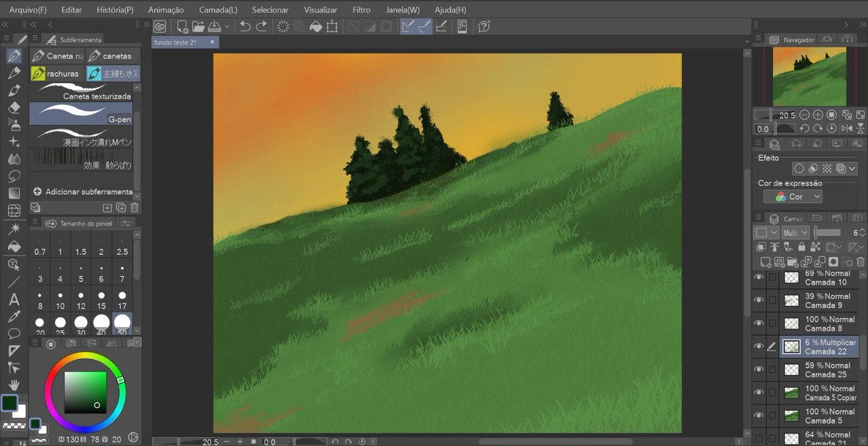Viewport: 868px width, 446px height.
Task: Adjust layer opacity stepper arrows
Action: tap(862, 232)
